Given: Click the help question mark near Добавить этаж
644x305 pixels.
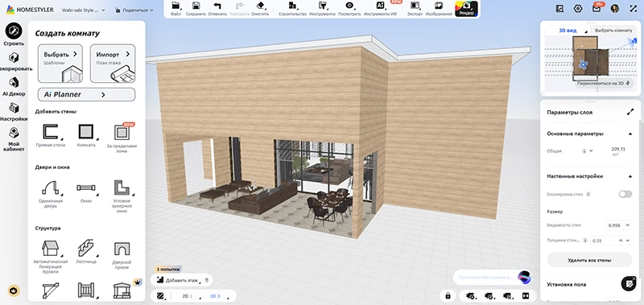Looking at the screenshot, I should pos(206,280).
